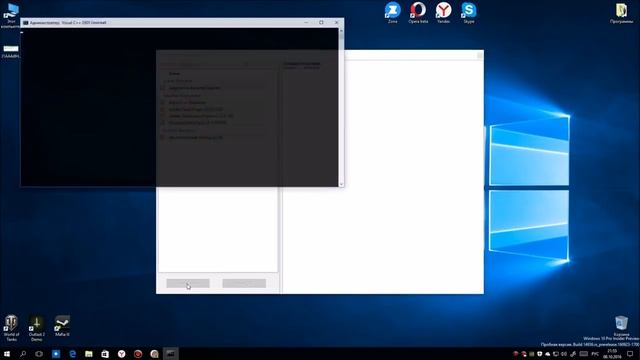
Task: Select the World of Tanks shortcut
Action: coord(11,328)
